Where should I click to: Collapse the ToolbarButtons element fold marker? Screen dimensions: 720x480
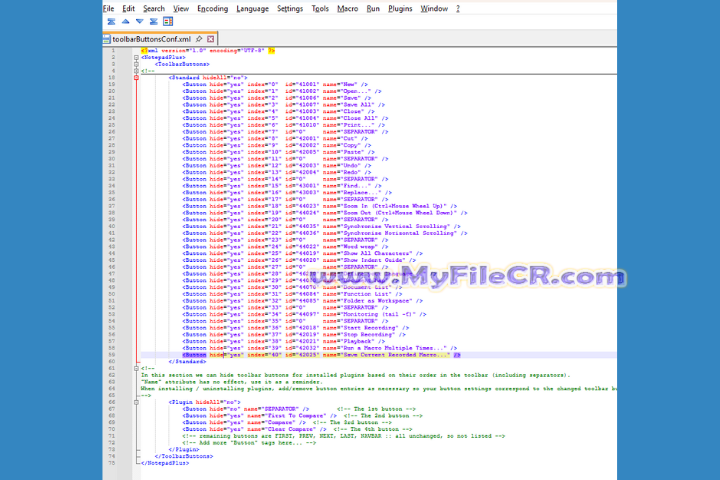coord(136,64)
